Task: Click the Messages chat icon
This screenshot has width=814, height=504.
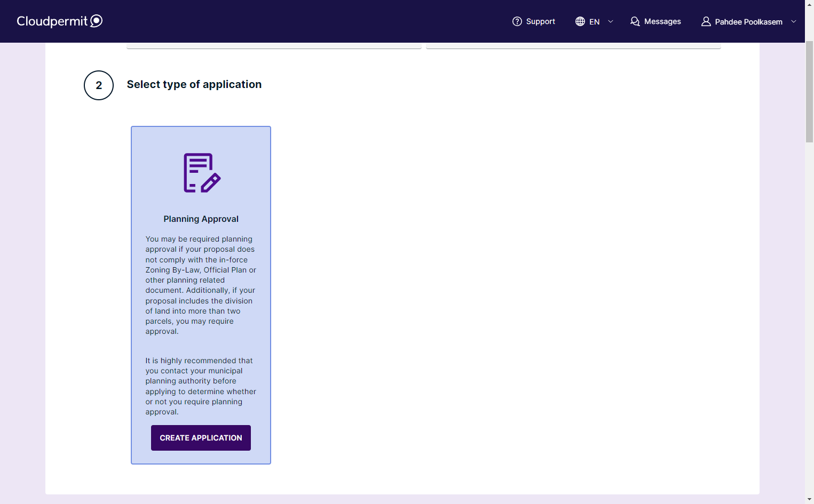Action: click(x=635, y=21)
